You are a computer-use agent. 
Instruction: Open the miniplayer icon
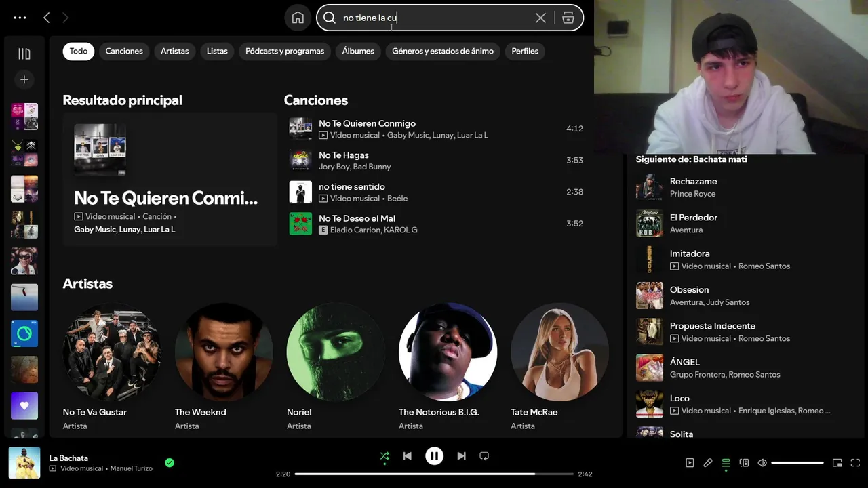click(x=837, y=463)
